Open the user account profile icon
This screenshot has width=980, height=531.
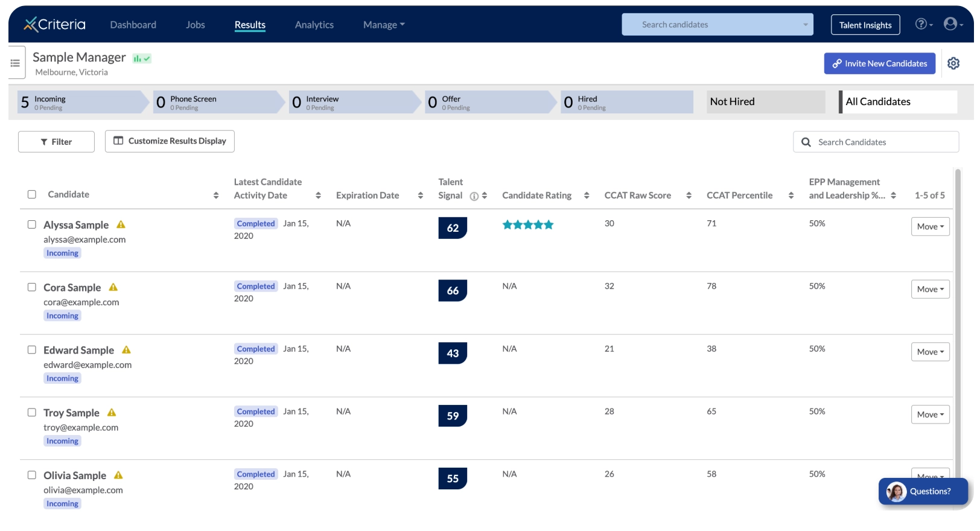coord(950,24)
